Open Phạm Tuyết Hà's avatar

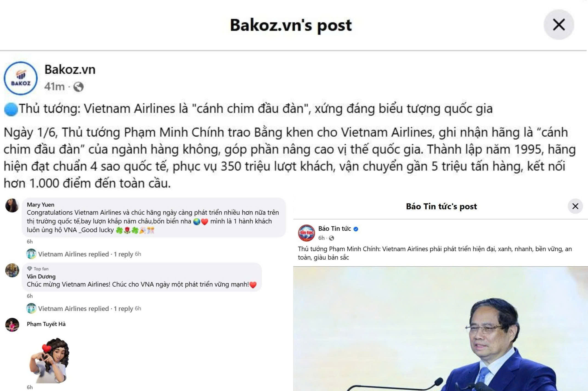[x=12, y=325]
